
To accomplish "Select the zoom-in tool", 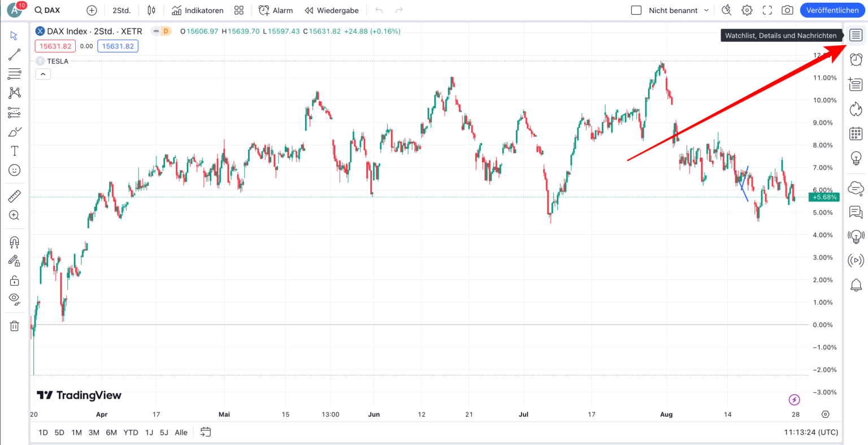I will [14, 215].
